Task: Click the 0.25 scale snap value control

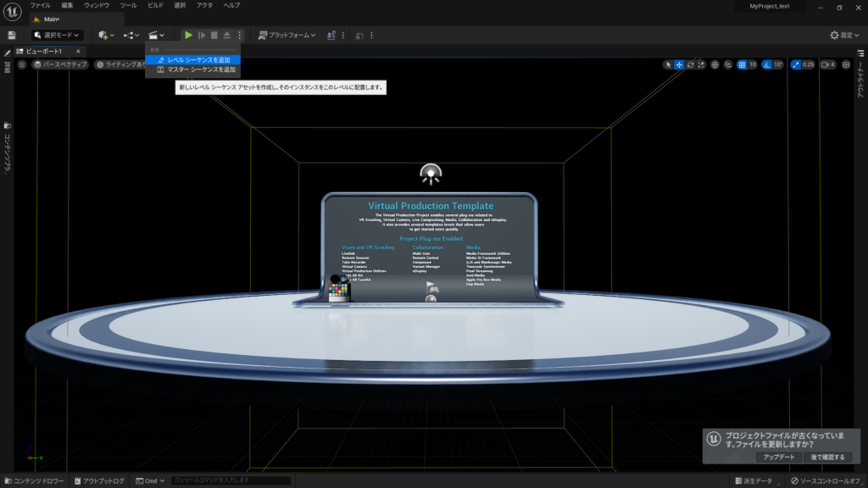Action: [806, 64]
